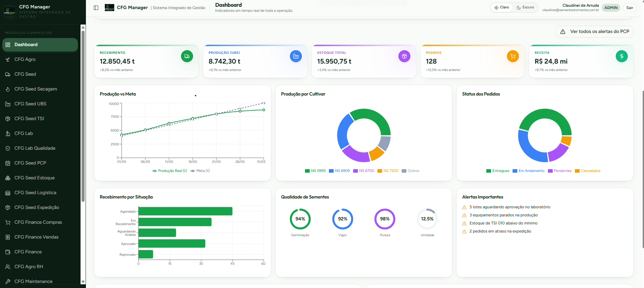The image size is (644, 288).
Task: Open CFG Seed Secagem module
Action: click(x=40, y=89)
